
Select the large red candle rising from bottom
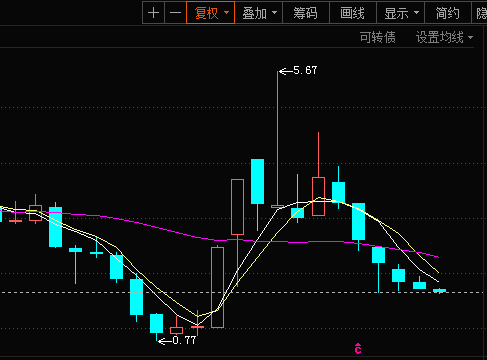tap(217, 287)
